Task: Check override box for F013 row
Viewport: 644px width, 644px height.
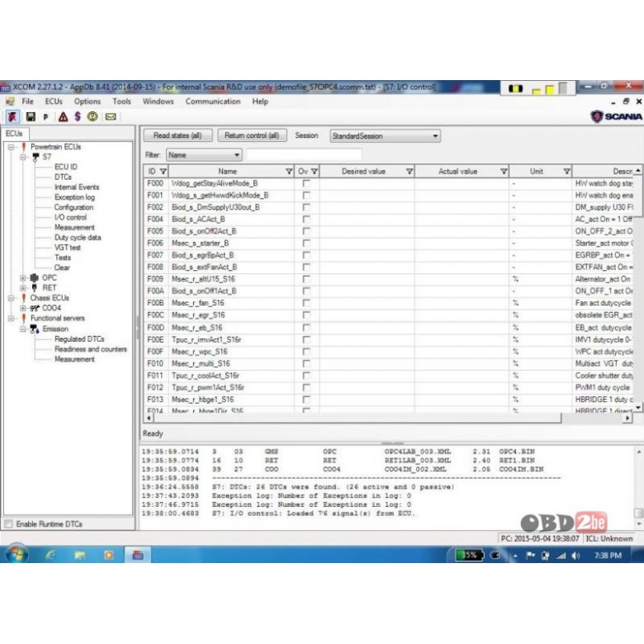Action: [306, 400]
